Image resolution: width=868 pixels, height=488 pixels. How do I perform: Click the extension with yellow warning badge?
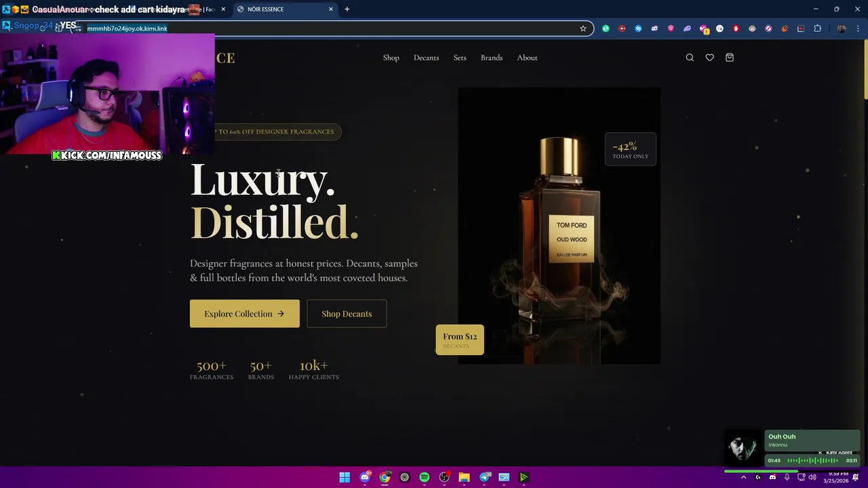tap(704, 29)
